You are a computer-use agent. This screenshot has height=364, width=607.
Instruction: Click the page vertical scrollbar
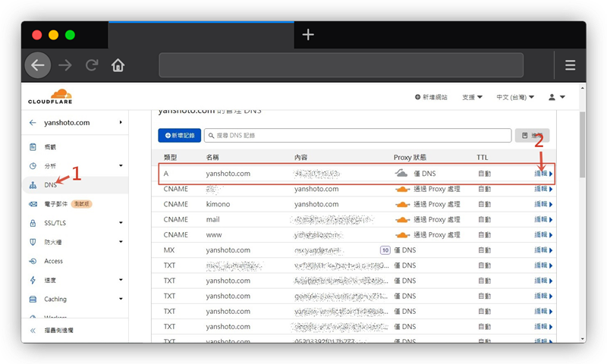(x=582, y=144)
